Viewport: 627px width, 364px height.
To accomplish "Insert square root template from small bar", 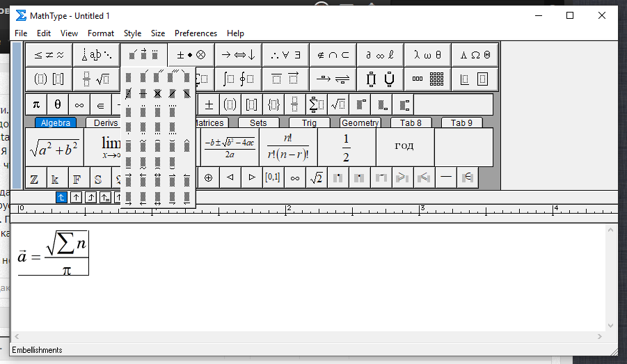I will (338, 105).
